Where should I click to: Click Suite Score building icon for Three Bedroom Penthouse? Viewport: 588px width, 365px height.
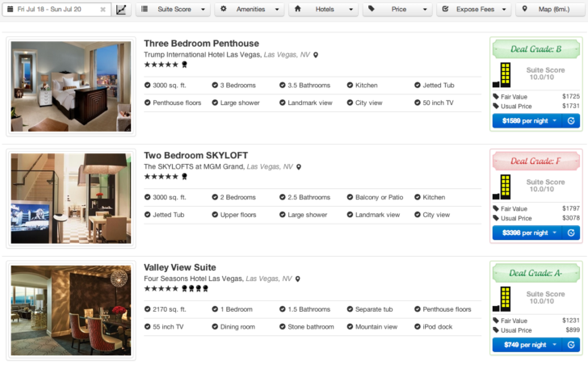click(x=502, y=74)
